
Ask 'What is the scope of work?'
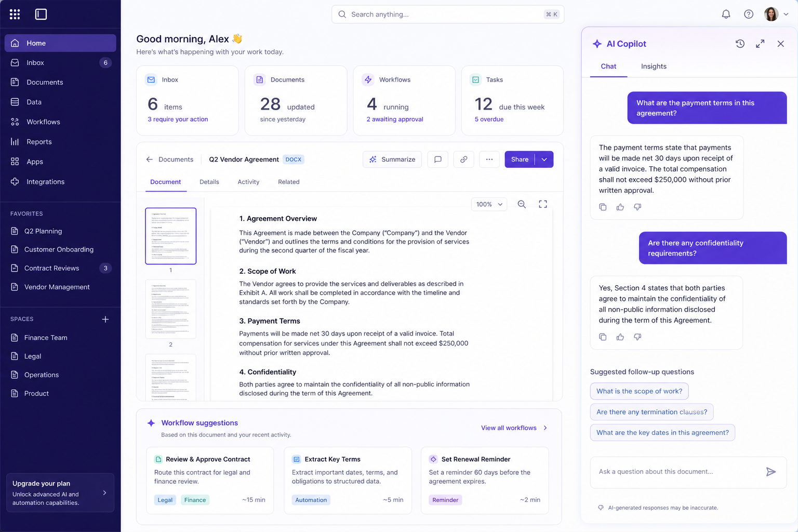point(640,391)
